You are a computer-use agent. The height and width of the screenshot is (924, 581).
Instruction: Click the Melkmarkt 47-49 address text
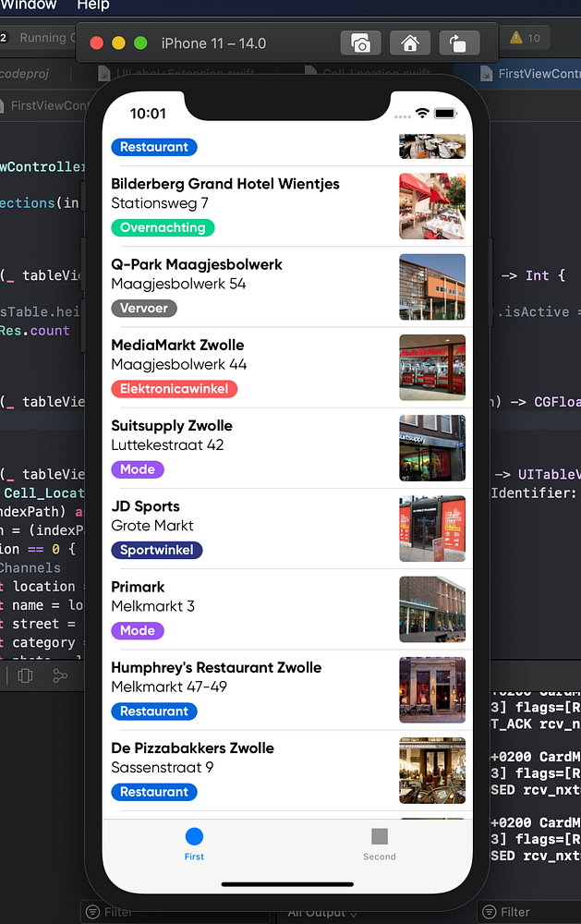coord(169,687)
